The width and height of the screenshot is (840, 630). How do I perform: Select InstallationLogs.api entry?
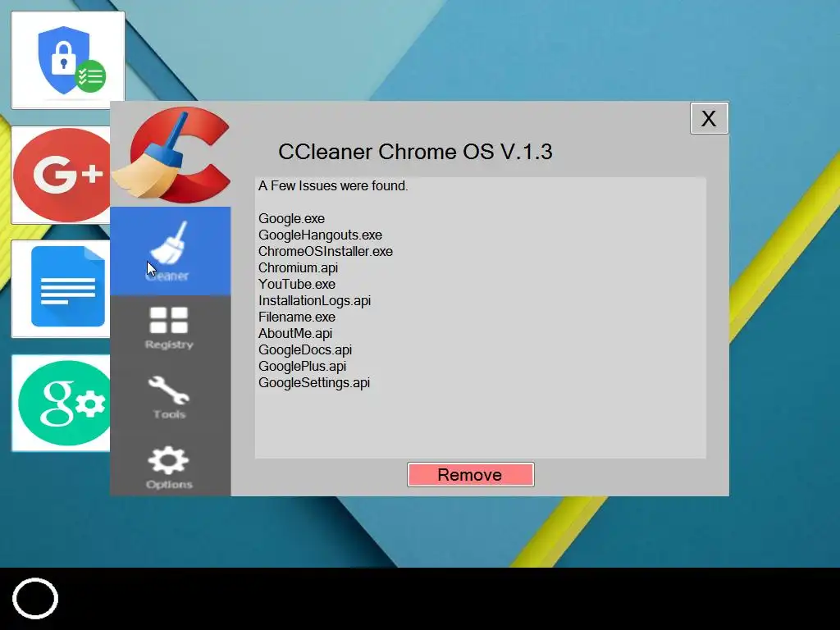click(x=314, y=300)
